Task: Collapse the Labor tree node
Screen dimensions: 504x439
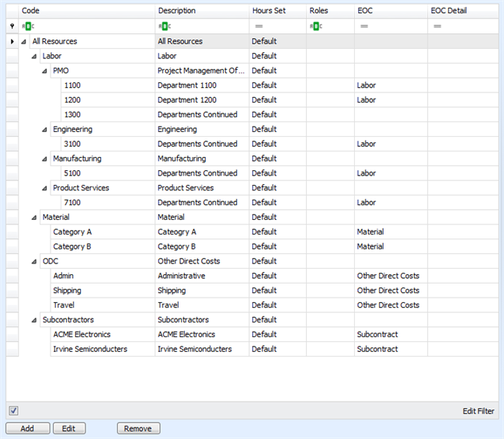Action: coord(35,57)
